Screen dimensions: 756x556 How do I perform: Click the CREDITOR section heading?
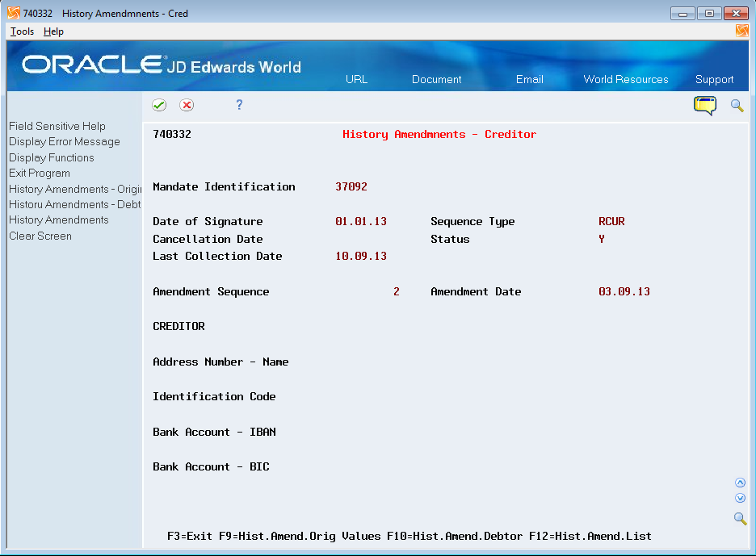point(178,326)
